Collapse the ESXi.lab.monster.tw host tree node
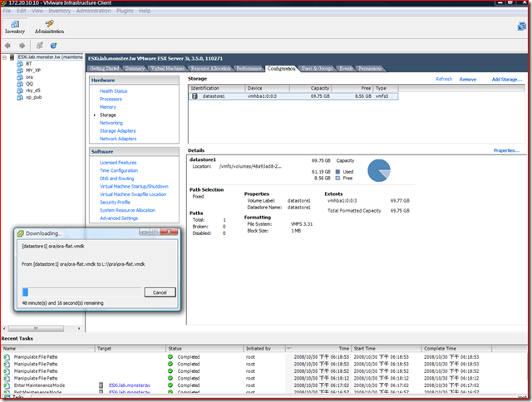This screenshot has height=402, width=532. tap(4, 57)
